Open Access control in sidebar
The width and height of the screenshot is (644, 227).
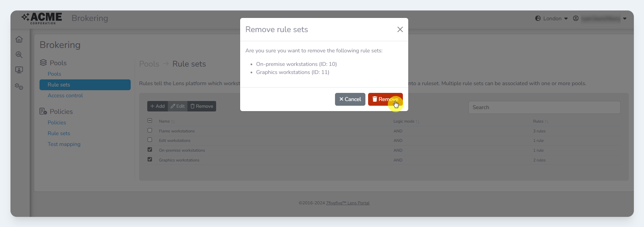(65, 96)
